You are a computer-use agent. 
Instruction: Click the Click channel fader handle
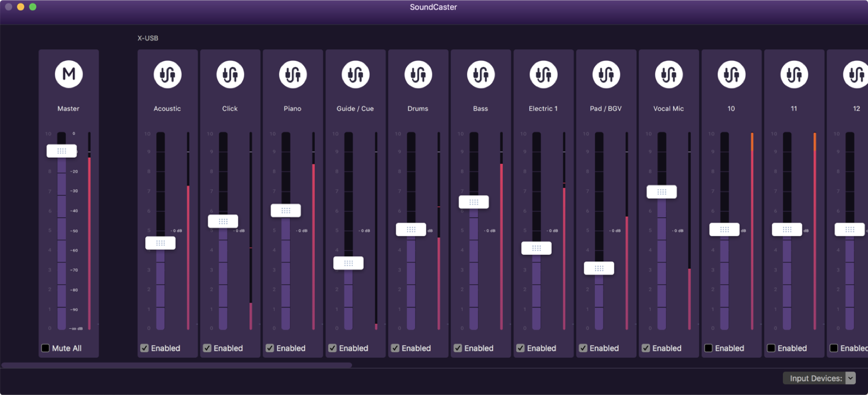[223, 221]
